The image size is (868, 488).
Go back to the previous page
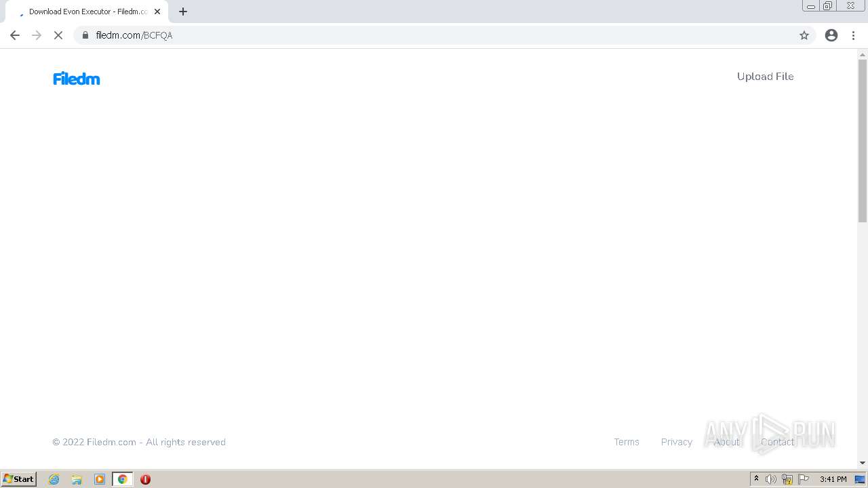pyautogui.click(x=15, y=35)
